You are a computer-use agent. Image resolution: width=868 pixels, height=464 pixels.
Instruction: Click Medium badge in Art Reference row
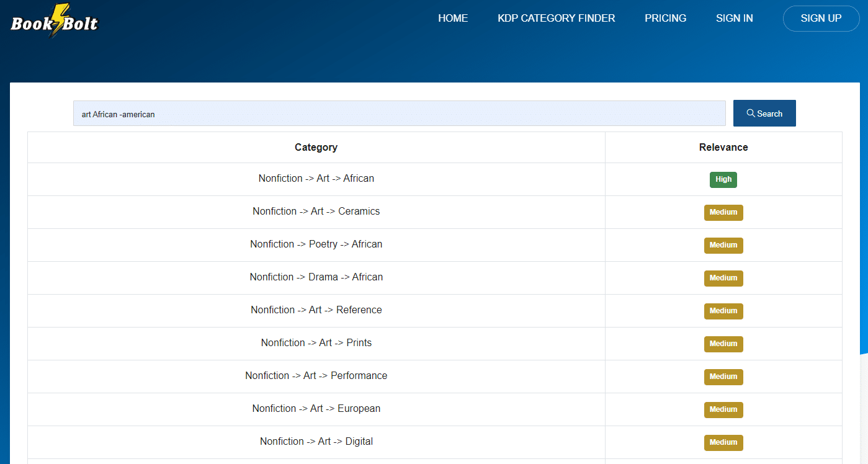pos(723,311)
